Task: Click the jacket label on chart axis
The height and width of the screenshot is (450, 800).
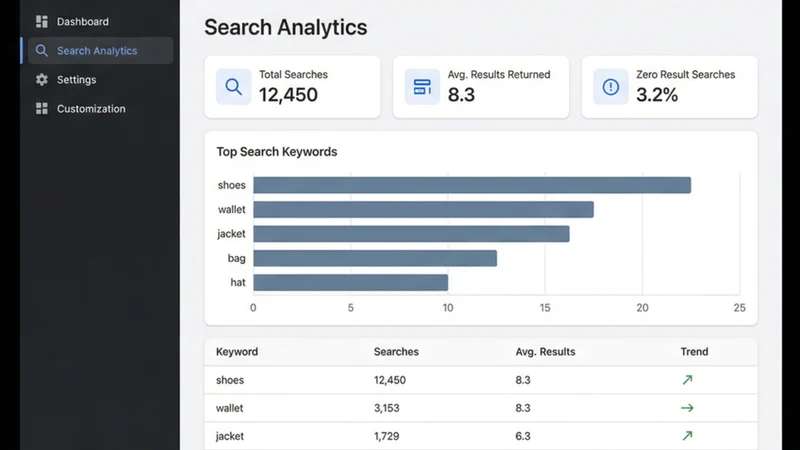Action: point(231,234)
